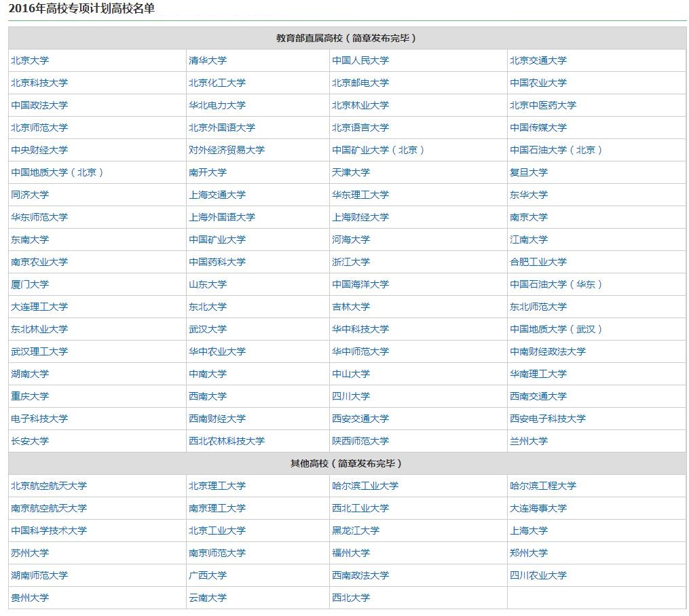Select 合肥工业大学

point(538,262)
